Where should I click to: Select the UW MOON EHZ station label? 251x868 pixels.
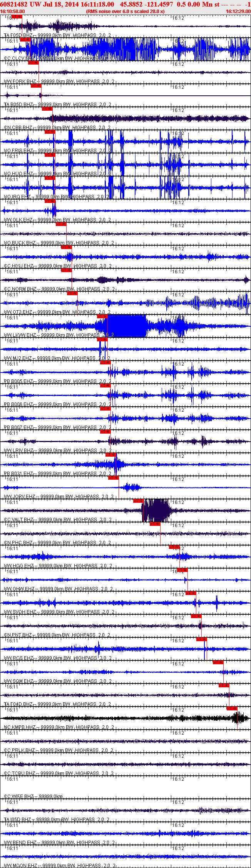[20, 866]
